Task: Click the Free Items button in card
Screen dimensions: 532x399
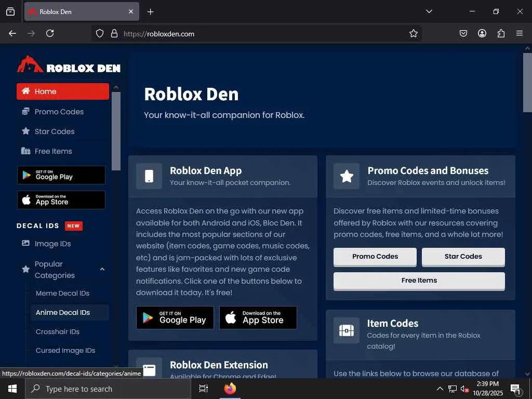Action: 419,281
